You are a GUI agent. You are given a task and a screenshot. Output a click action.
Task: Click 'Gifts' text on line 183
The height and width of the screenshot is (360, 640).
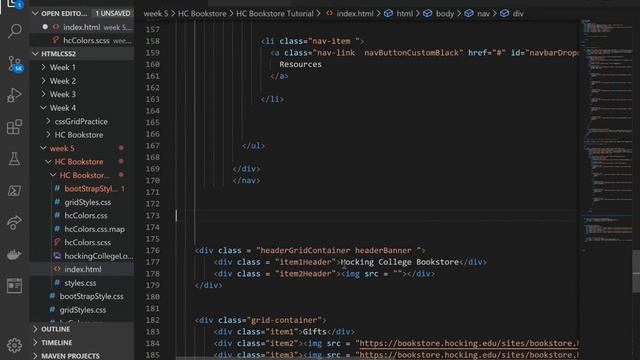pos(314,332)
